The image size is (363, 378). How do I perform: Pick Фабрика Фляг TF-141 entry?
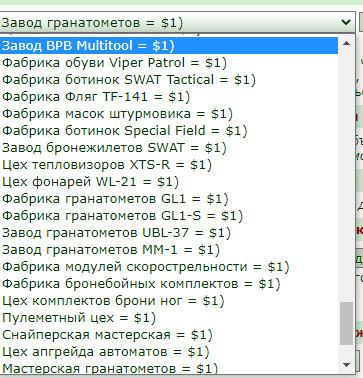point(169,97)
